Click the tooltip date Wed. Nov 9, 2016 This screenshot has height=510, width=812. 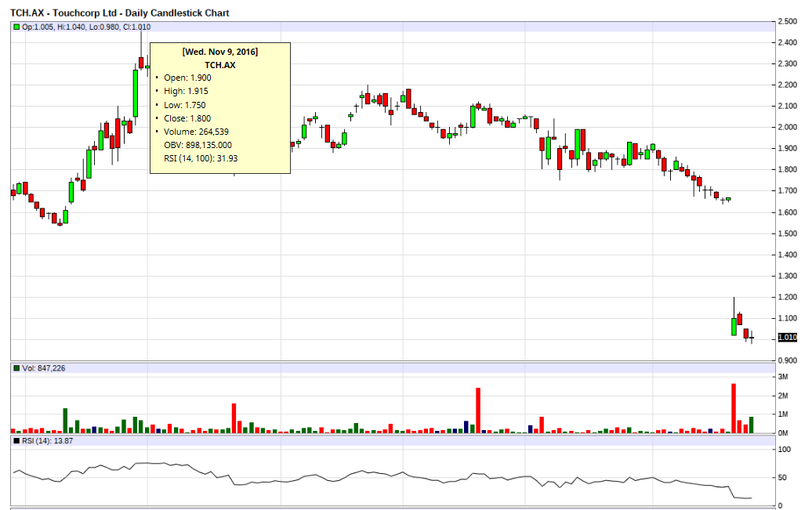(x=220, y=52)
